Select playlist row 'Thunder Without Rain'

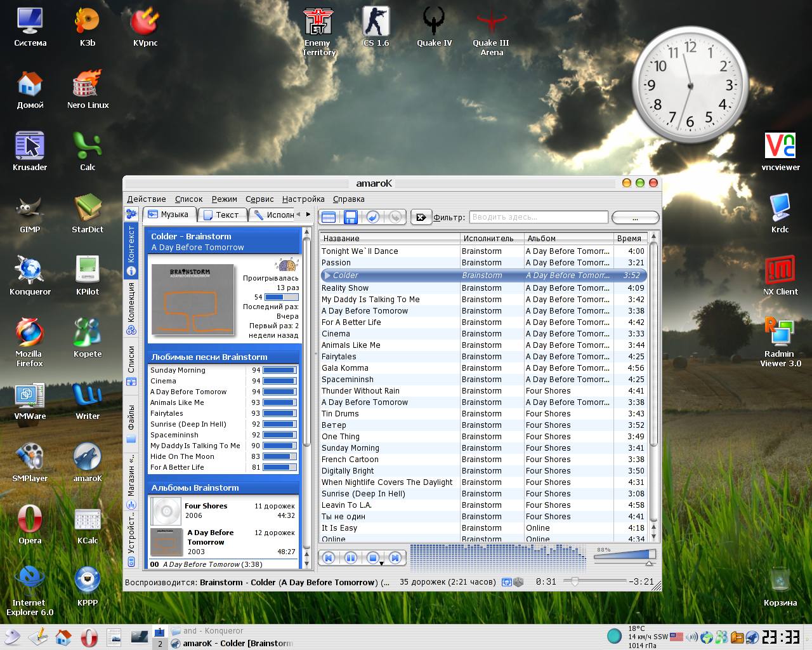(483, 390)
